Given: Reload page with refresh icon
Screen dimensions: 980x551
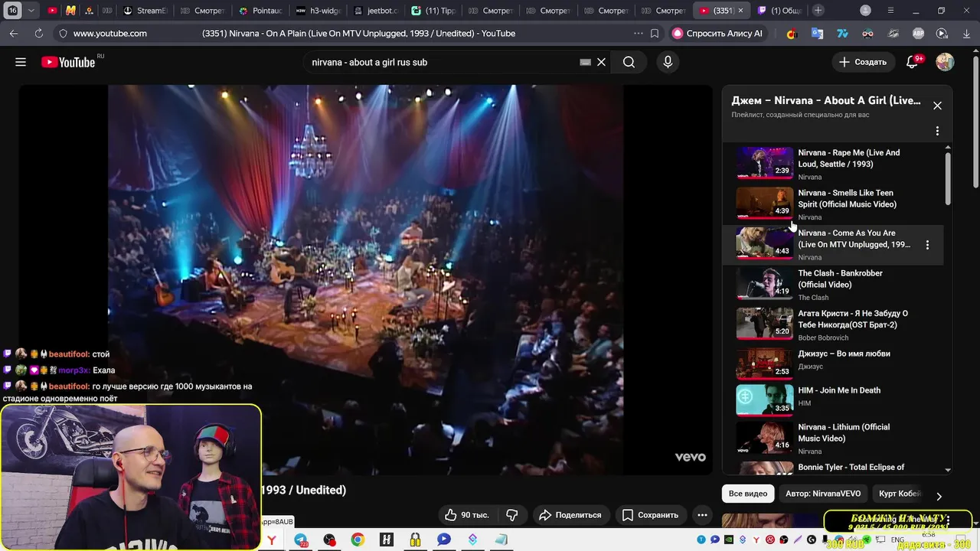Looking at the screenshot, I should (x=39, y=33).
